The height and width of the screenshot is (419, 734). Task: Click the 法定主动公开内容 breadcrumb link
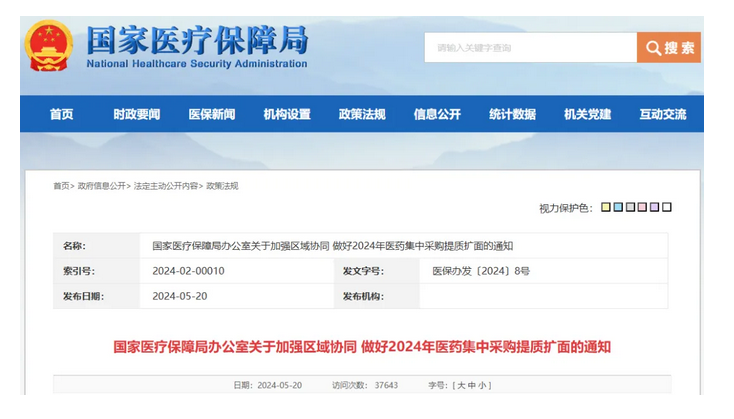pos(166,186)
